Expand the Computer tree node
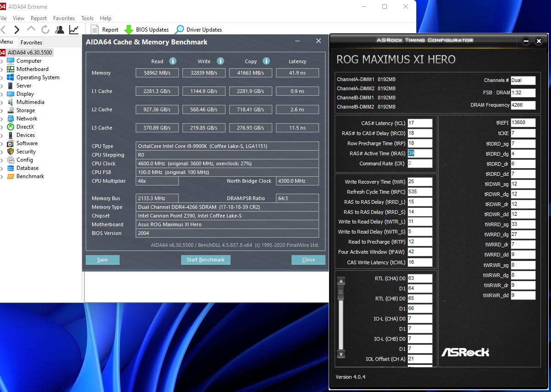This screenshot has width=551, height=392. 2,61
